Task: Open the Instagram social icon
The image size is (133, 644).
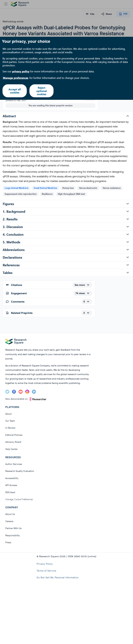Action: point(27,392)
